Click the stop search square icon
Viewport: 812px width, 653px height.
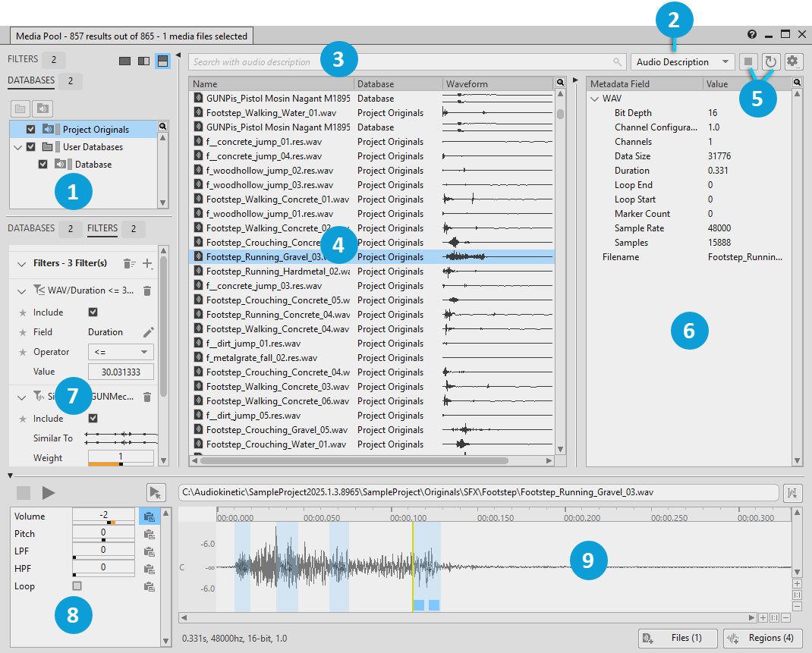point(748,62)
